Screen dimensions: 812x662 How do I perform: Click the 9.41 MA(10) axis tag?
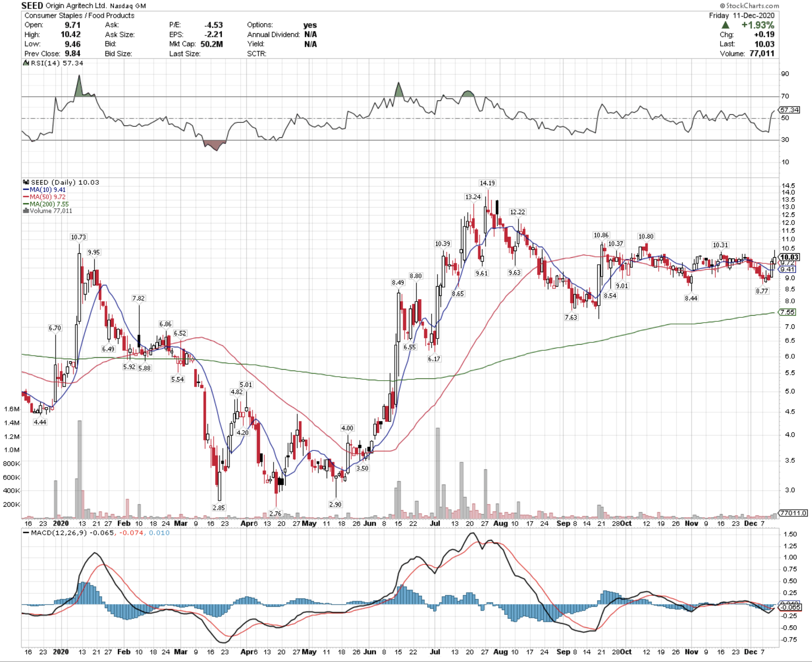coord(787,270)
